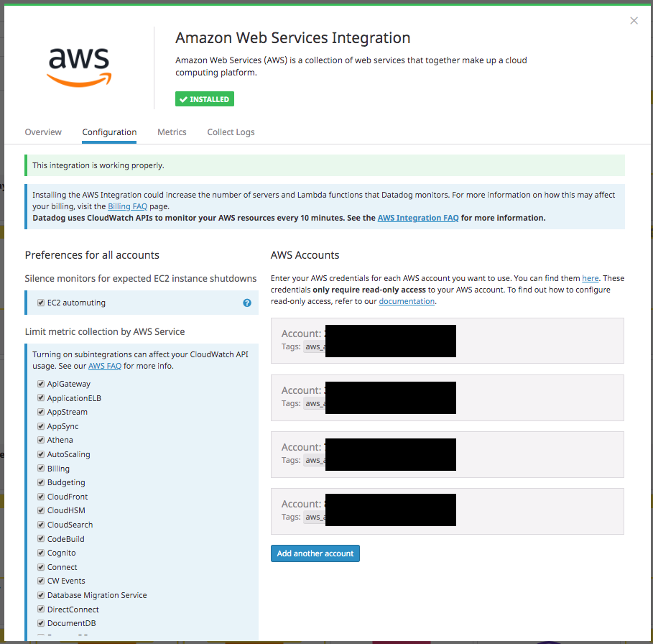Toggle the AppStream checkbox
The width and height of the screenshot is (653, 644).
(x=41, y=412)
